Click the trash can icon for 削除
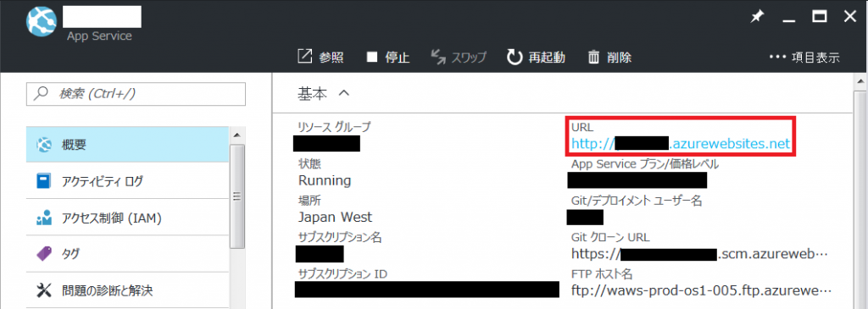Viewport: 868px width, 309px height. pos(593,57)
